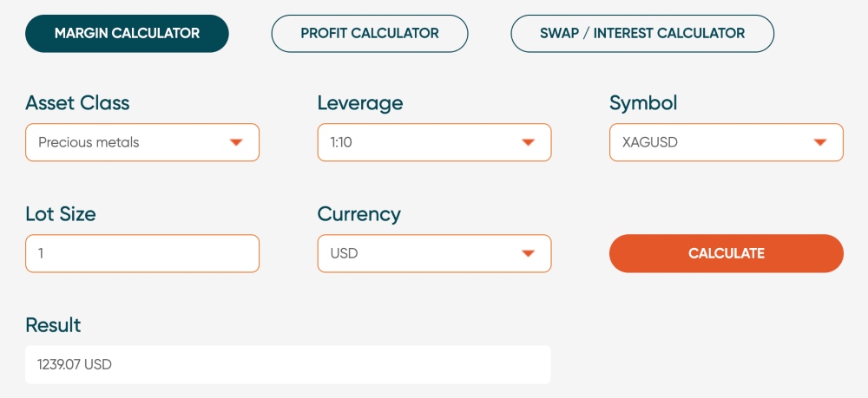Click the orange arrow in Asset Class dropdown
Screen dimensions: 868x398
pos(236,143)
